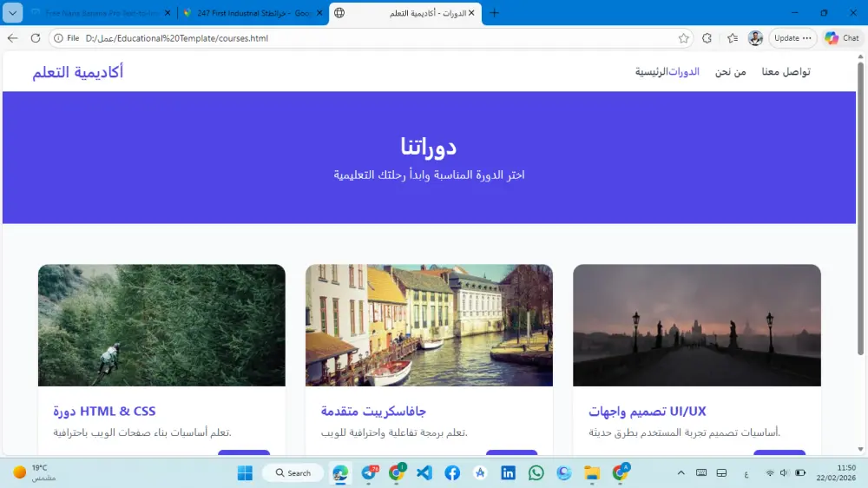
Task: Open the forest image of HTML & CSS course
Action: click(x=161, y=325)
